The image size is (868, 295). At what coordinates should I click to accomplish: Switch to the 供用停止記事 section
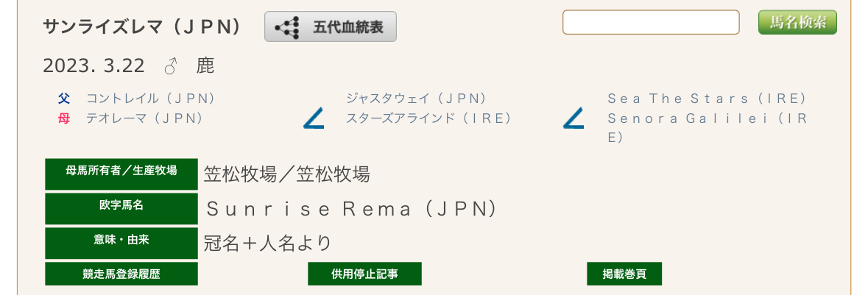[x=364, y=274]
